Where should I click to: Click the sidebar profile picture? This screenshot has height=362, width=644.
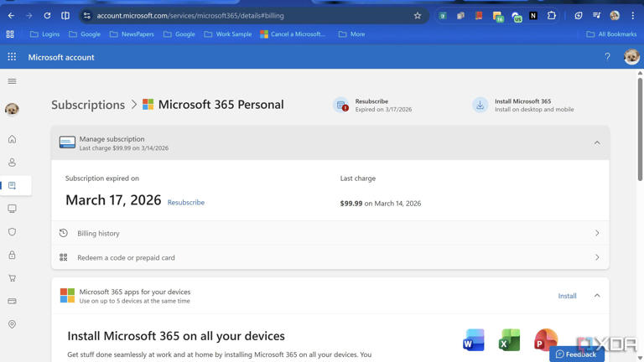coord(12,109)
